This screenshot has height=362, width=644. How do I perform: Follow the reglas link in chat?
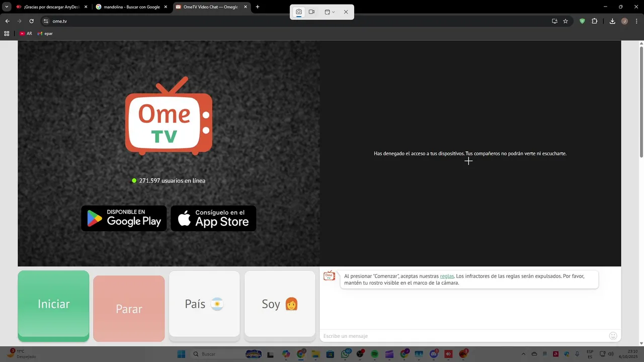tap(447, 276)
